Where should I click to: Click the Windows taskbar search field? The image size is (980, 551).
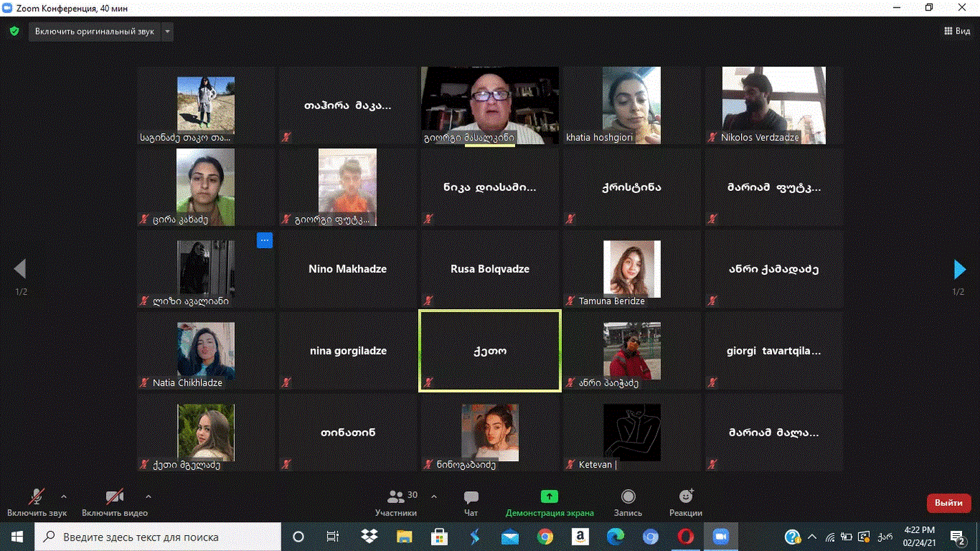point(158,537)
